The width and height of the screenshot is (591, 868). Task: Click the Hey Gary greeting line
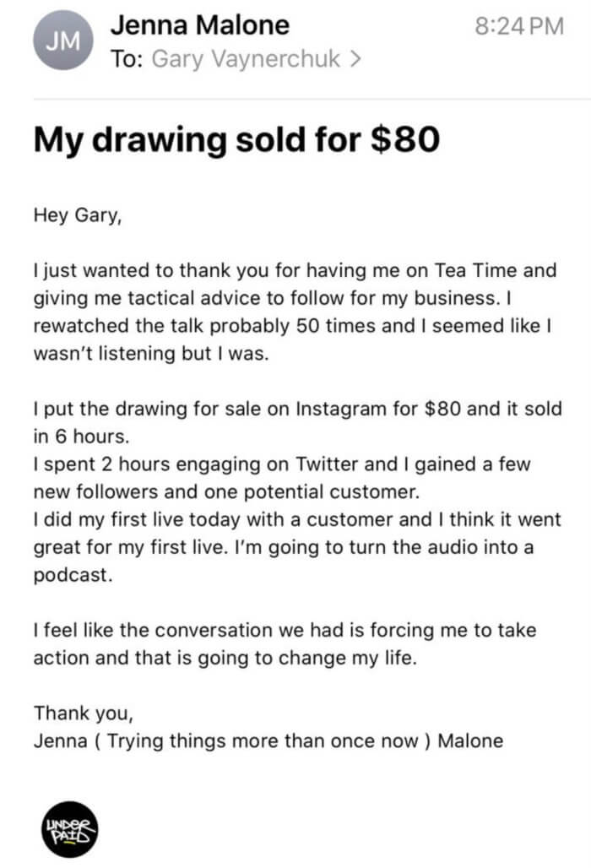[x=78, y=215]
